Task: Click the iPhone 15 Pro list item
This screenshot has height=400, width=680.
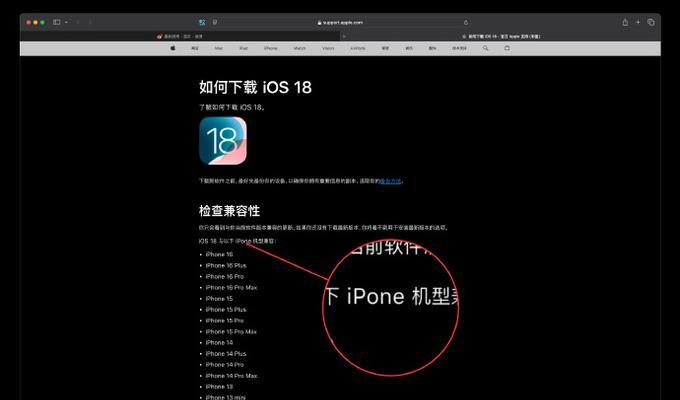Action: (x=225, y=320)
